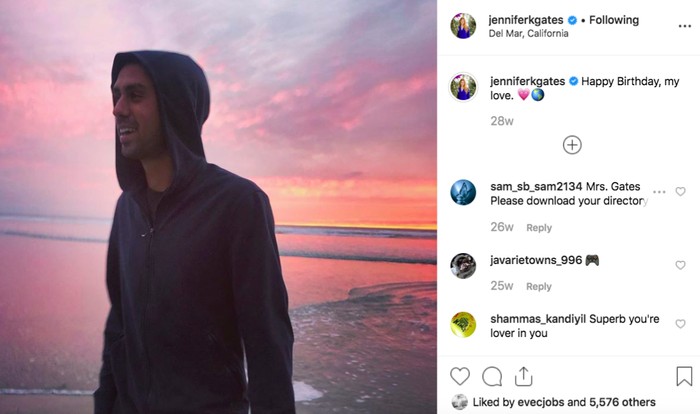The height and width of the screenshot is (414, 700).
Task: Click sam_sb_sam2134's avatar
Action: pos(463,192)
